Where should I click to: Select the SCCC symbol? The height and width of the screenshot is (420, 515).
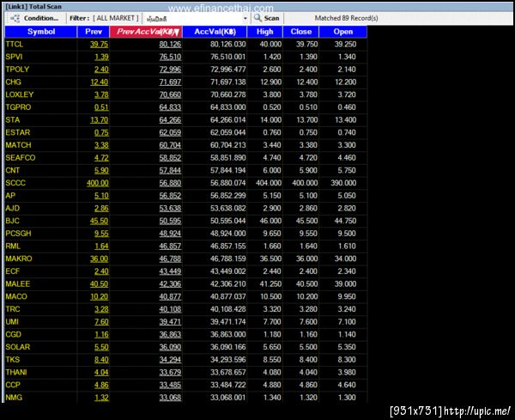click(x=15, y=183)
